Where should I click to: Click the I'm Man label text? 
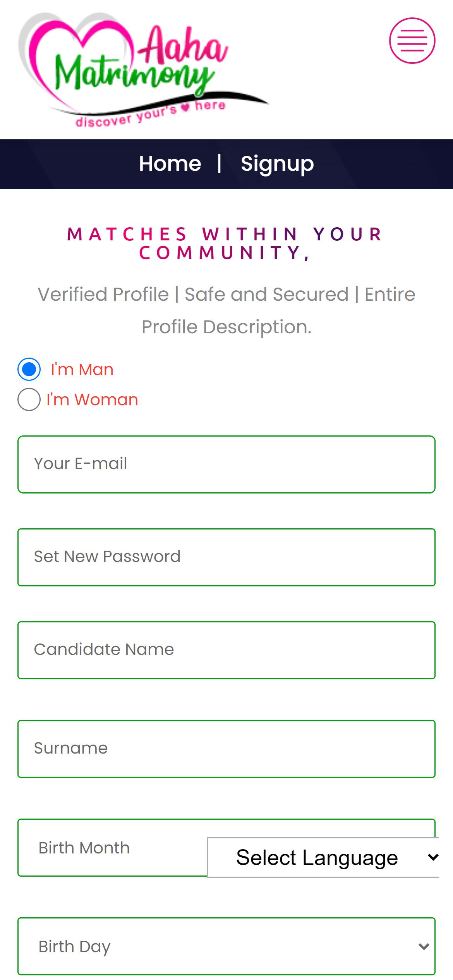tap(82, 369)
